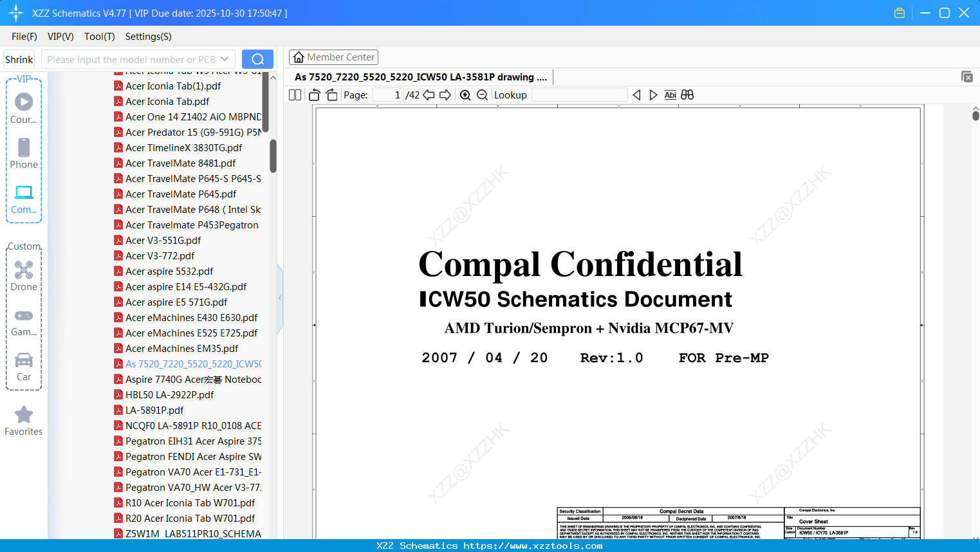Image resolution: width=980 pixels, height=552 pixels.
Task: Select the Game console category
Action: (x=24, y=323)
